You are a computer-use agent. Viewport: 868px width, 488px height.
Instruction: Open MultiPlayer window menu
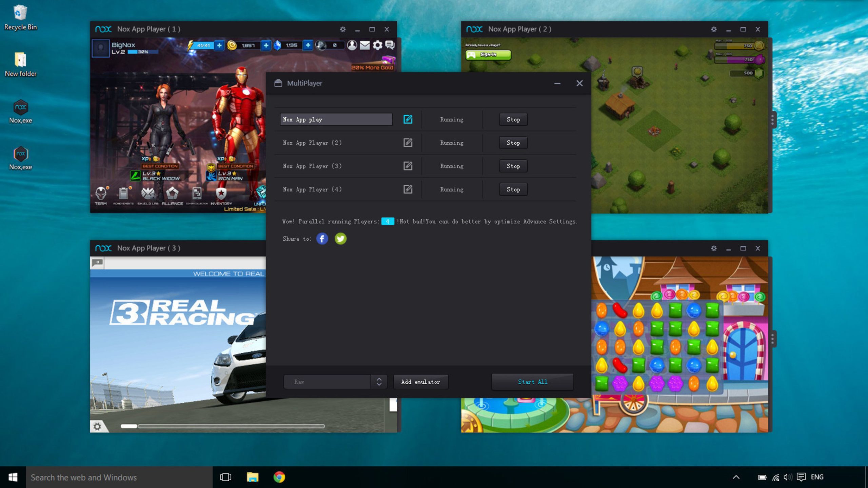(x=278, y=83)
